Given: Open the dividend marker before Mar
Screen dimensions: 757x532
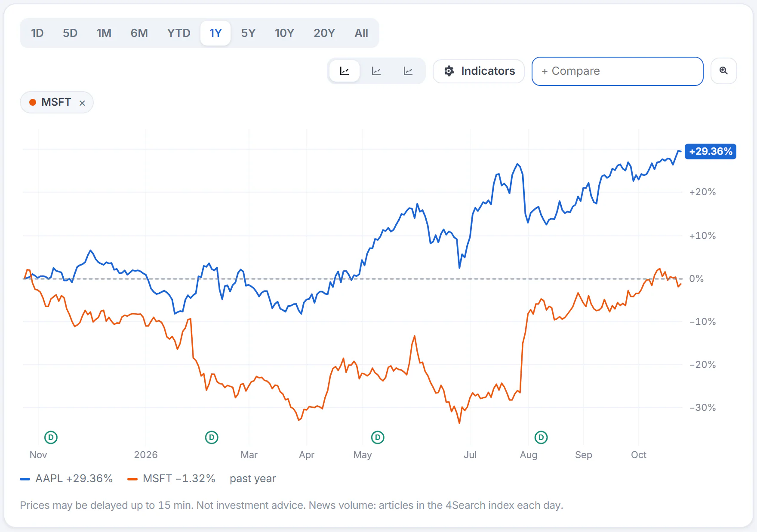Looking at the screenshot, I should (212, 437).
